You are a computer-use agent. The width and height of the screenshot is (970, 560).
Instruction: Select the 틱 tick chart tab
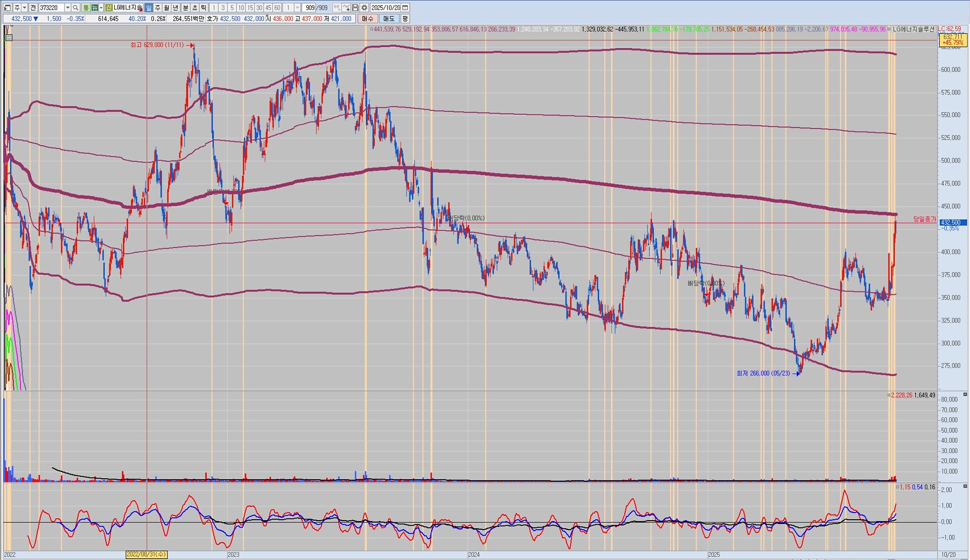pos(203,8)
